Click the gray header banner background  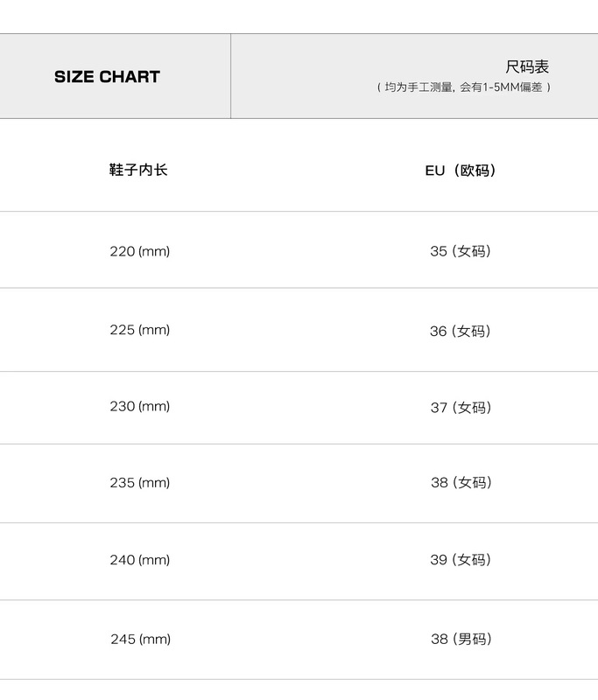[x=350, y=52]
